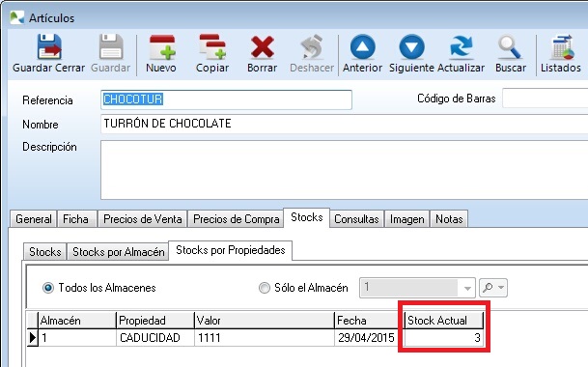Screen dimensions: 588x367
Task: Select the Todos los Almacenes radio button
Action: click(48, 288)
